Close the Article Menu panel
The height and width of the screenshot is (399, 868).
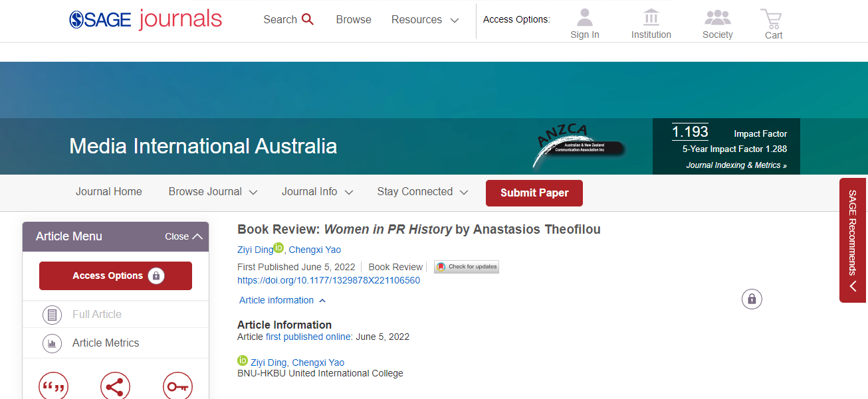point(183,236)
